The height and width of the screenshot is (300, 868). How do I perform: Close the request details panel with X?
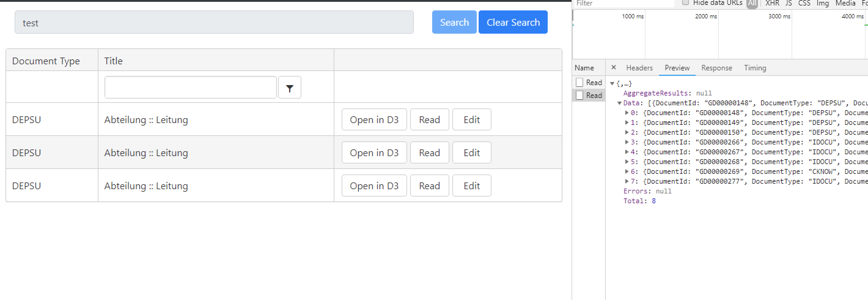point(614,67)
